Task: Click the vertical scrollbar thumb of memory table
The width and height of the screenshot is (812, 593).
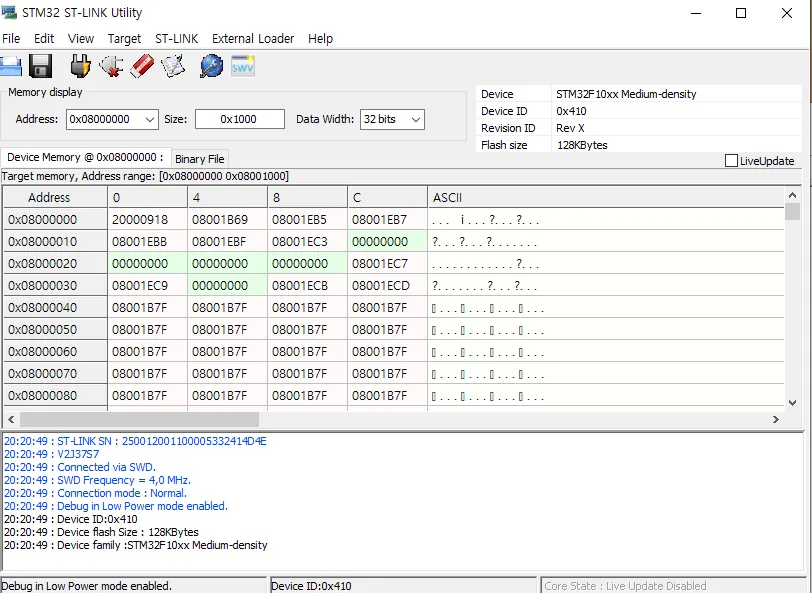Action: (792, 212)
